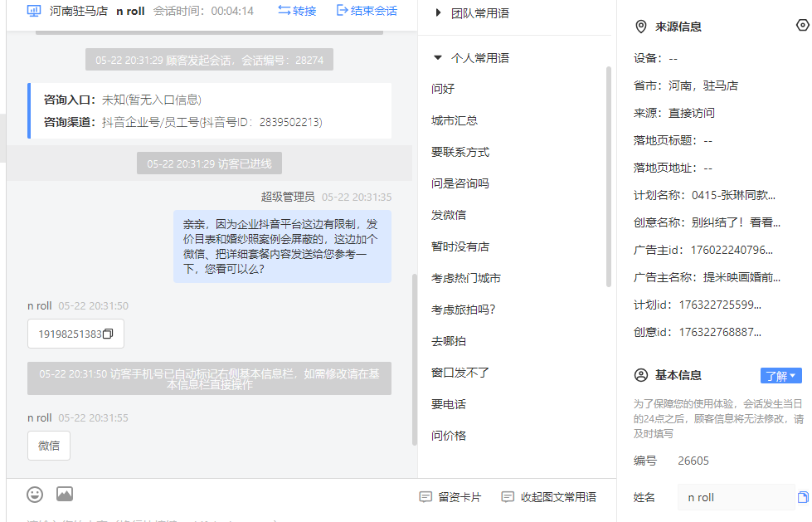Image resolution: width=812 pixels, height=522 pixels.
Task: Click the 超级管理员 sender label
Action: tap(288, 197)
